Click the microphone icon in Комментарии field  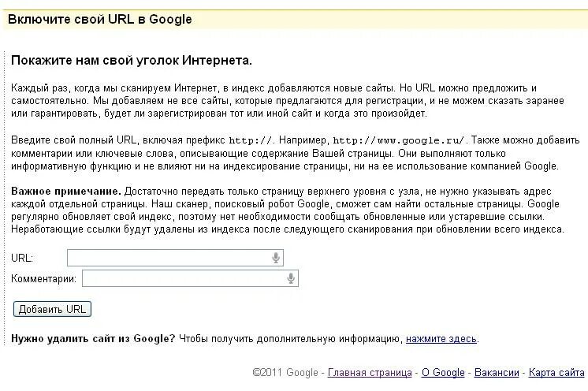(x=291, y=278)
